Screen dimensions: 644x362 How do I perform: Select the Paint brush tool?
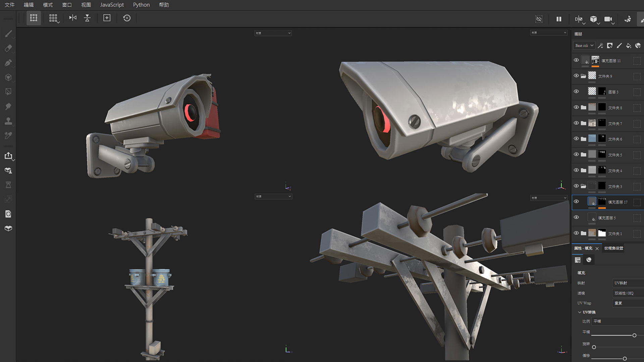pyautogui.click(x=8, y=34)
